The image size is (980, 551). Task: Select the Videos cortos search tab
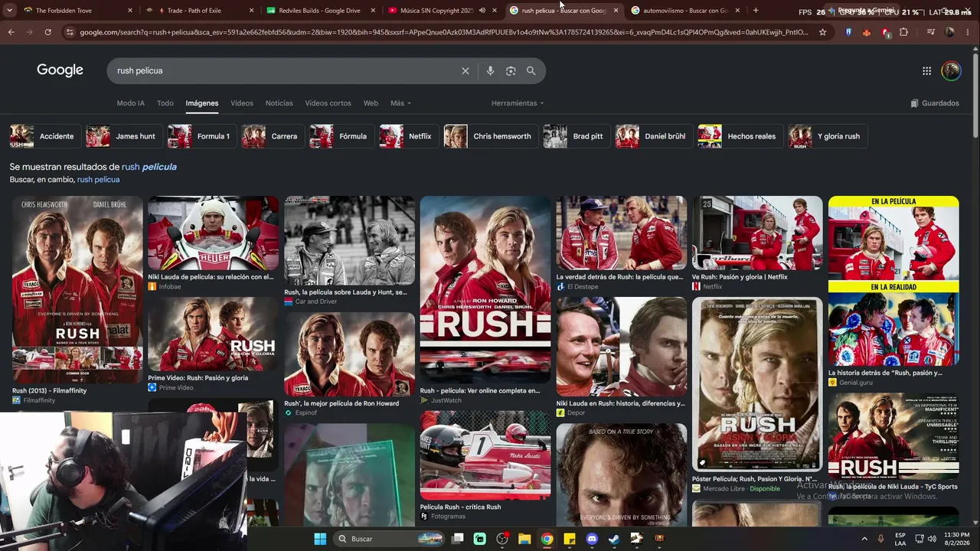[x=328, y=103]
